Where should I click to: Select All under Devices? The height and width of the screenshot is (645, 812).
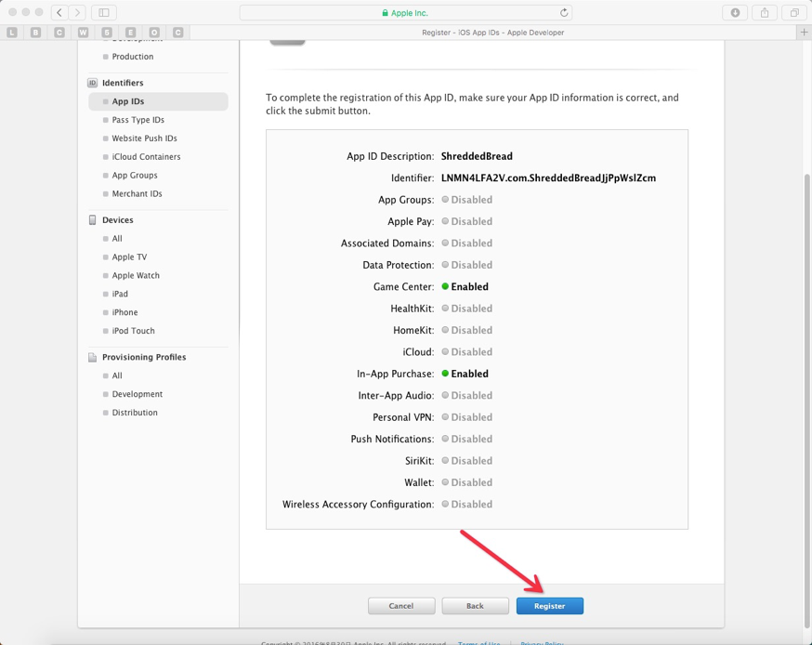click(x=117, y=239)
